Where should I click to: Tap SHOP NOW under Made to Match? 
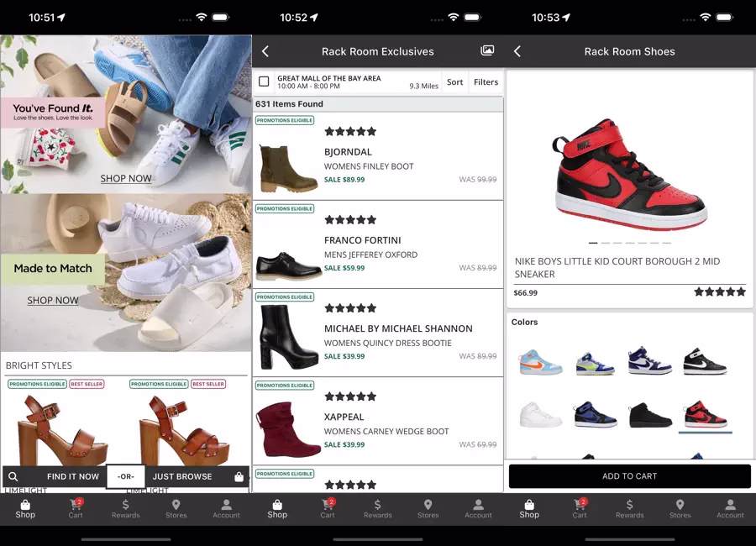[x=53, y=300]
